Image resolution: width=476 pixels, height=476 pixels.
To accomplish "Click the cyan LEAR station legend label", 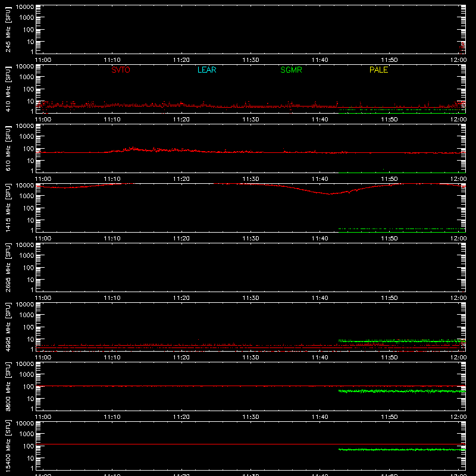I will pos(206,70).
